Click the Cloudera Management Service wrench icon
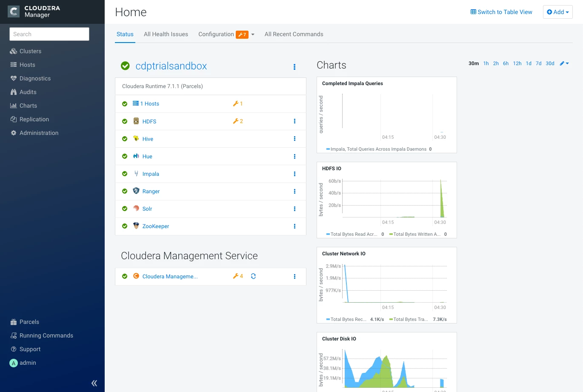Viewport: 583px width, 392px height. (235, 276)
